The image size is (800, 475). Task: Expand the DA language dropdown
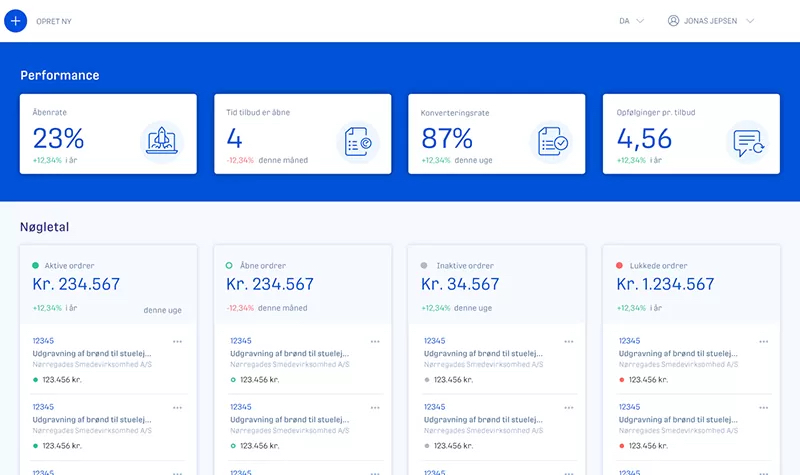[x=631, y=20]
